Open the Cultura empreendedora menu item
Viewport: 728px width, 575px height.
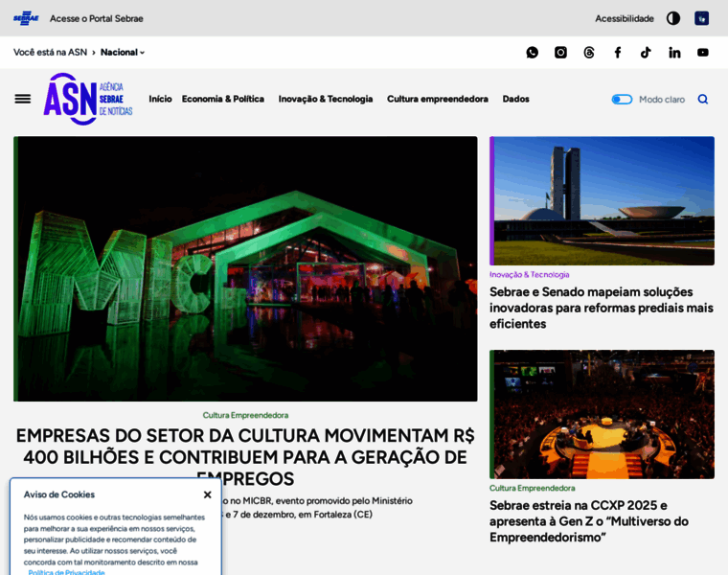(x=438, y=99)
